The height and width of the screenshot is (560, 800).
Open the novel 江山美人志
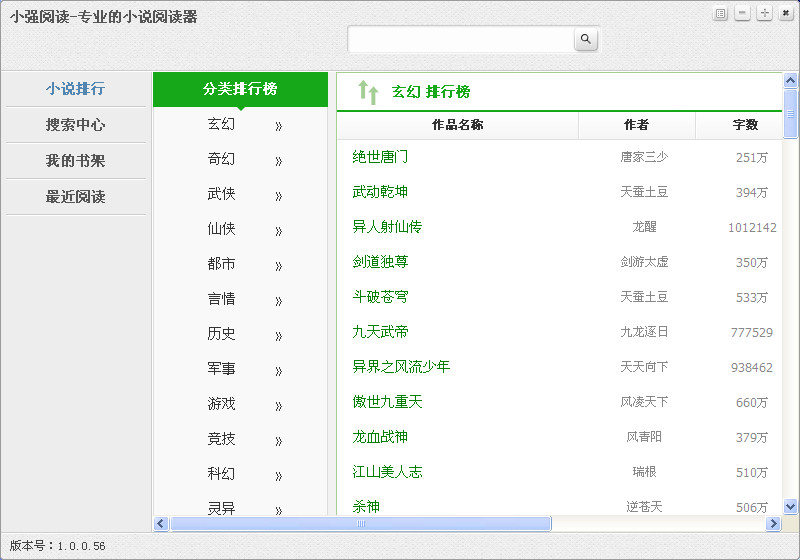click(x=387, y=472)
